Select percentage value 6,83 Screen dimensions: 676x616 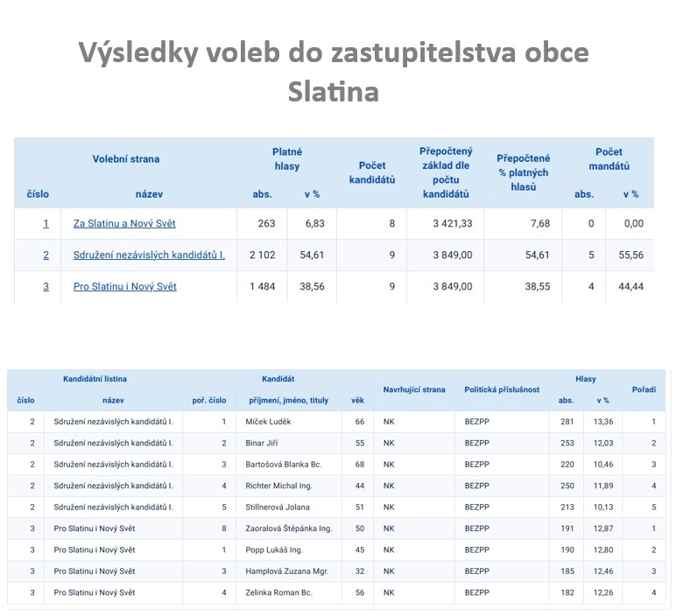point(314,224)
